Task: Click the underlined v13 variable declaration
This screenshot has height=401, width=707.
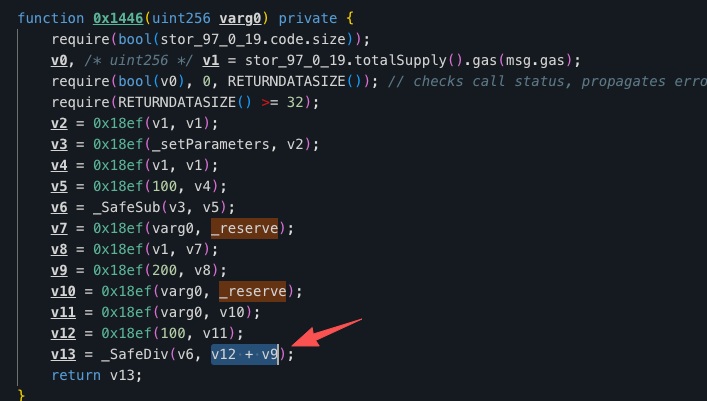Action: [x=63, y=354]
